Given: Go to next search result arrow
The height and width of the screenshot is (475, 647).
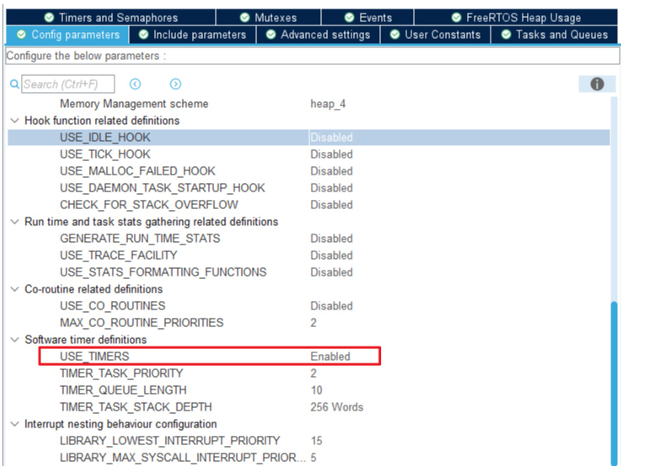Looking at the screenshot, I should 175,84.
